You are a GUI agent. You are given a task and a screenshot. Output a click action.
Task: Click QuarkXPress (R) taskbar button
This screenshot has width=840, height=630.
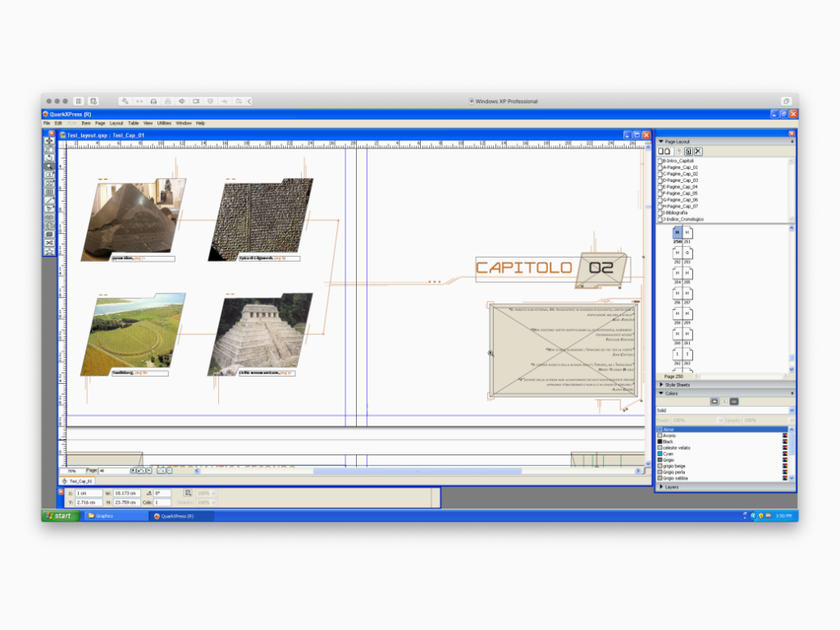tap(182, 516)
